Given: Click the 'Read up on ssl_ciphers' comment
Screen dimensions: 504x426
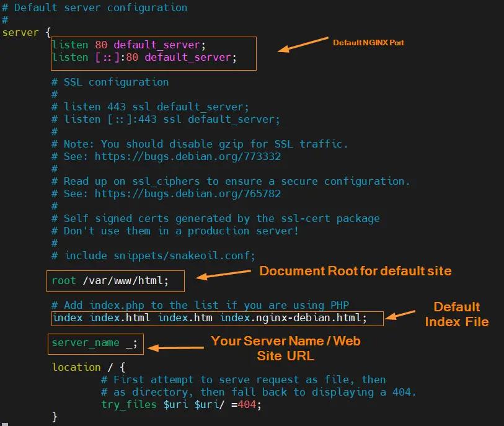Looking at the screenshot, I should 231,182.
